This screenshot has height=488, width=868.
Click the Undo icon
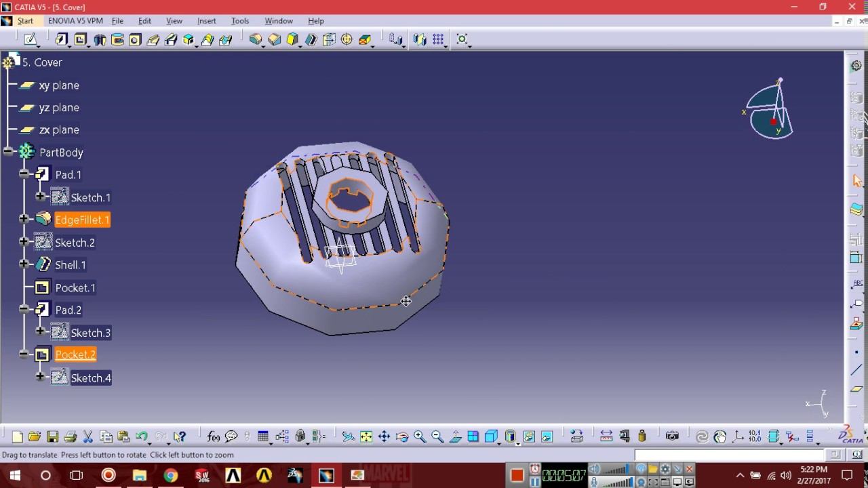(x=142, y=436)
